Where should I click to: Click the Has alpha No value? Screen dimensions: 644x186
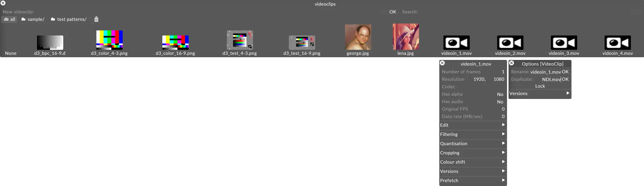500,94
